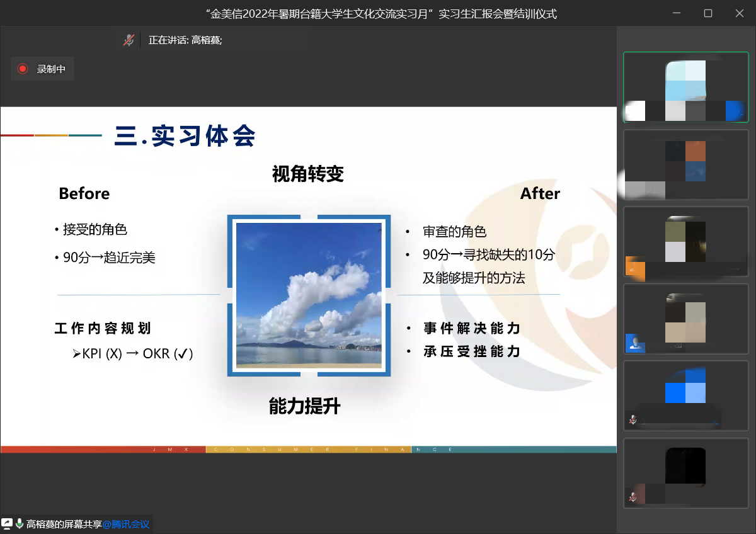Select the fourth participant video tile

(685, 319)
